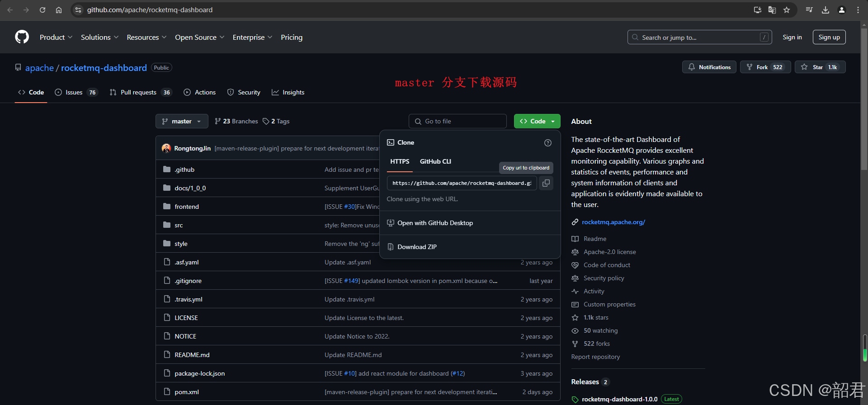Viewport: 868px width, 405px height.
Task: Select the HTTPS clone tab
Action: click(x=400, y=161)
